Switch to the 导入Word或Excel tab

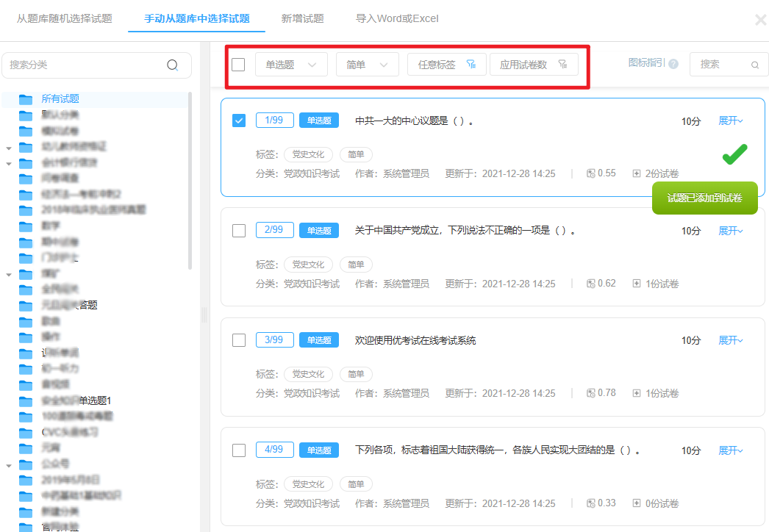tap(396, 18)
